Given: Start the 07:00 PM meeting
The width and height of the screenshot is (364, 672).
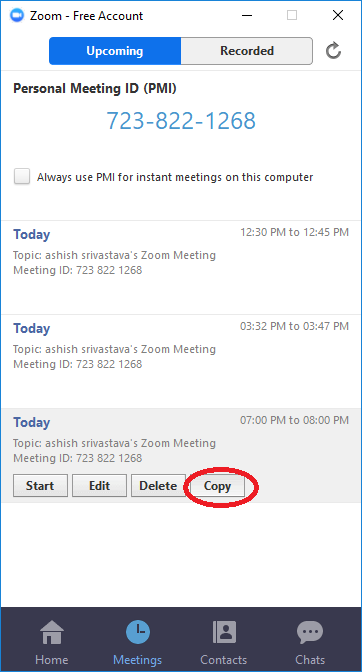Looking at the screenshot, I should 40,486.
